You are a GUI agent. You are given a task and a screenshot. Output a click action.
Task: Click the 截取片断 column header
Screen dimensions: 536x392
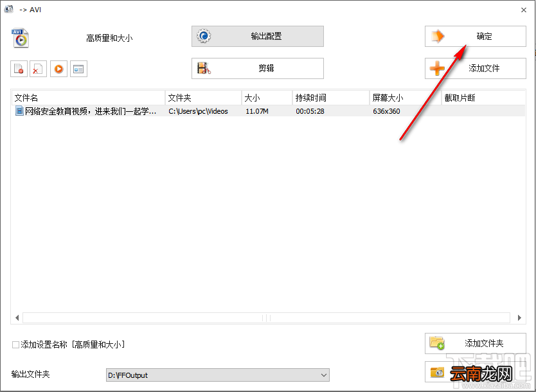[483, 98]
